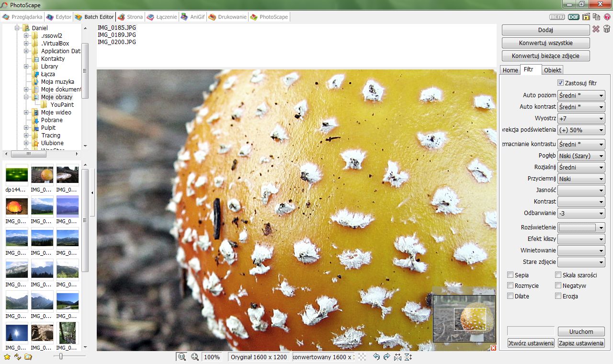The width and height of the screenshot is (613, 364).
Task: Open the Auto poziom dropdown
Action: (581, 95)
